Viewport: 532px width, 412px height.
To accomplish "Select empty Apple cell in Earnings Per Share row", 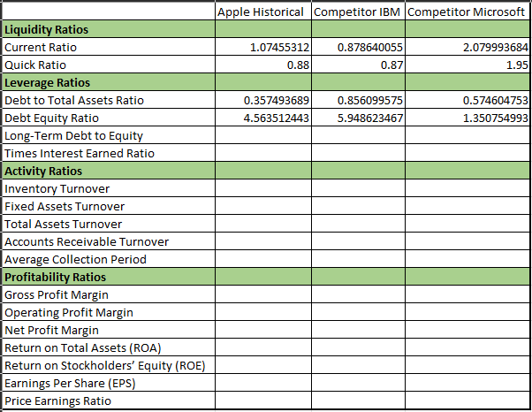I will 263,384.
